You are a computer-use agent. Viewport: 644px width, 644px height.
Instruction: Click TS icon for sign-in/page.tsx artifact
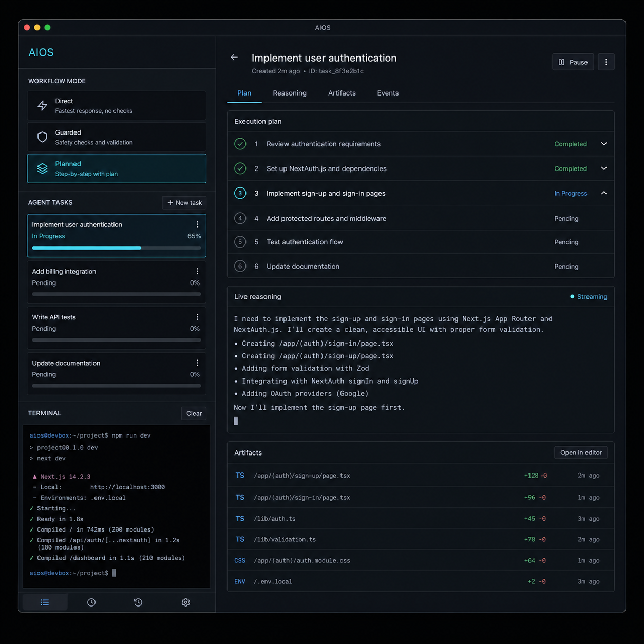coord(240,497)
